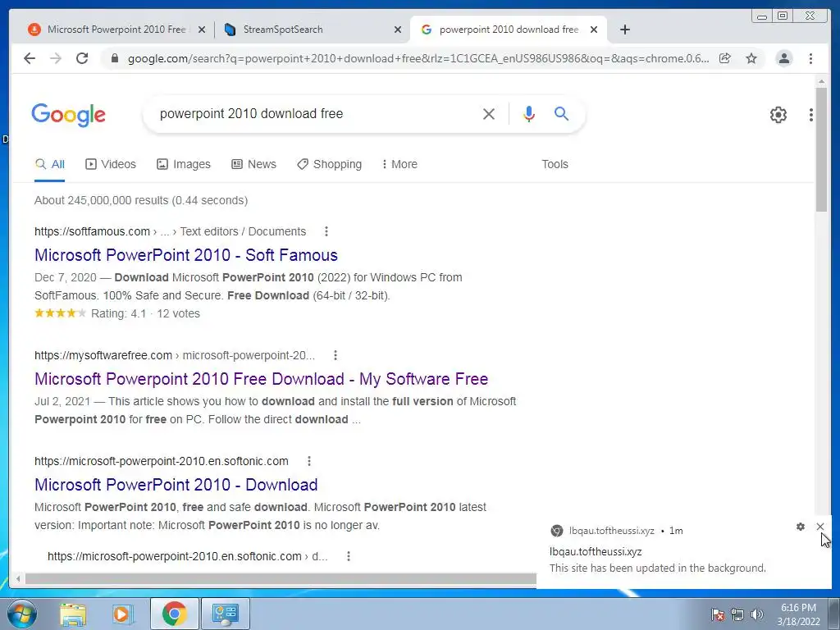This screenshot has width=840, height=630.
Task: Click the Rating: 4.1 · 12 votes text
Action: pyautogui.click(x=145, y=313)
